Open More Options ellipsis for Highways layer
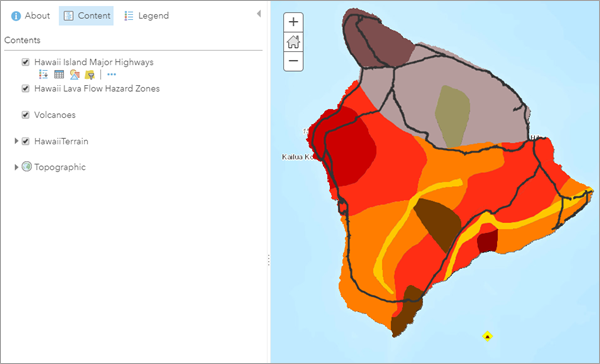 (111, 74)
